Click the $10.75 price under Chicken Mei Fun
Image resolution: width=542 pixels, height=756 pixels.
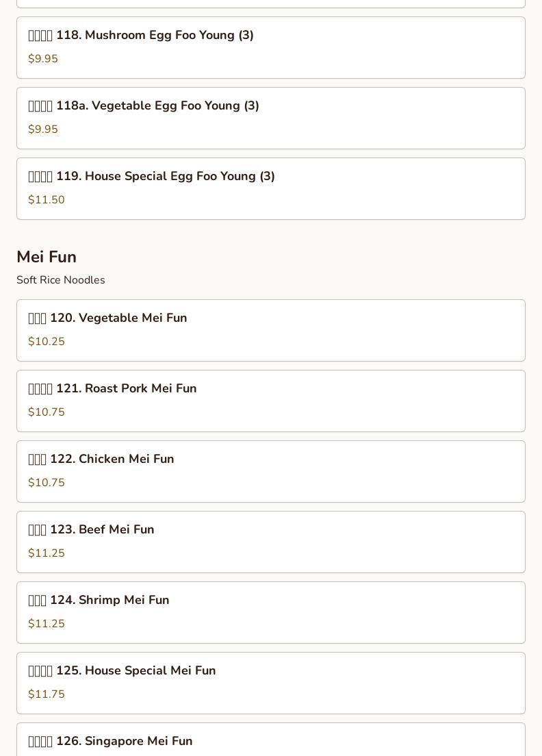(x=47, y=482)
